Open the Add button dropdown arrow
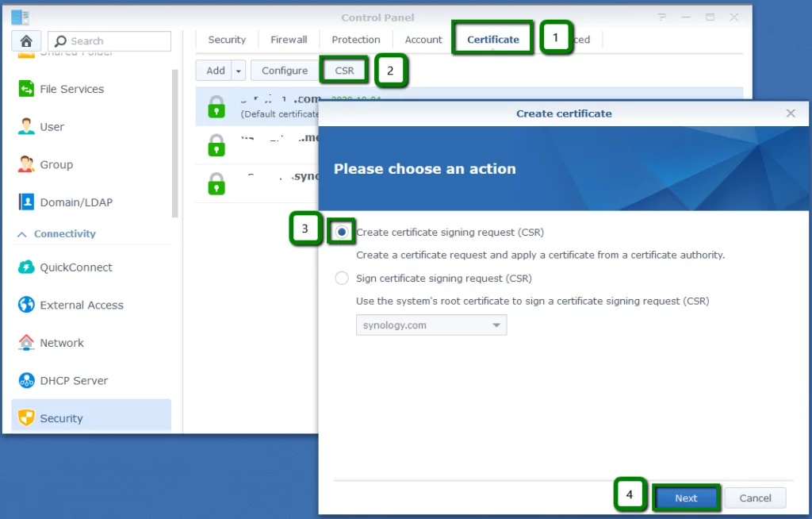Image resolution: width=812 pixels, height=519 pixels. coord(239,71)
